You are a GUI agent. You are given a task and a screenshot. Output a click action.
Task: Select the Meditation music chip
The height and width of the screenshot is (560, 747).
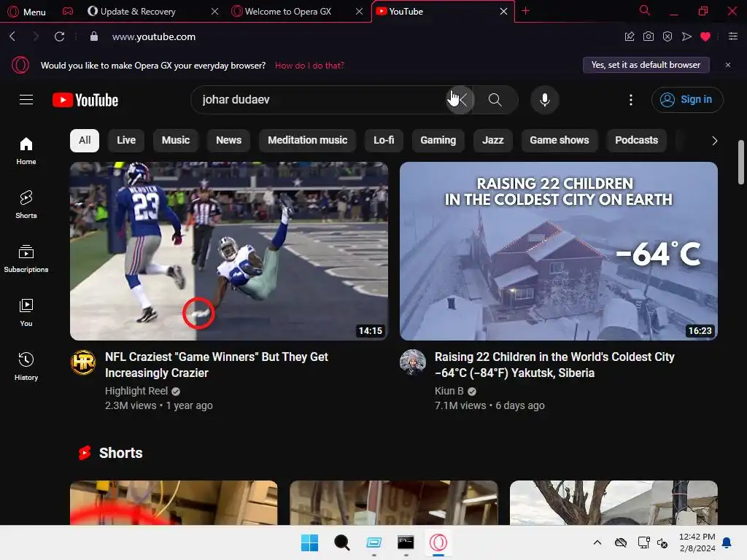(x=307, y=141)
